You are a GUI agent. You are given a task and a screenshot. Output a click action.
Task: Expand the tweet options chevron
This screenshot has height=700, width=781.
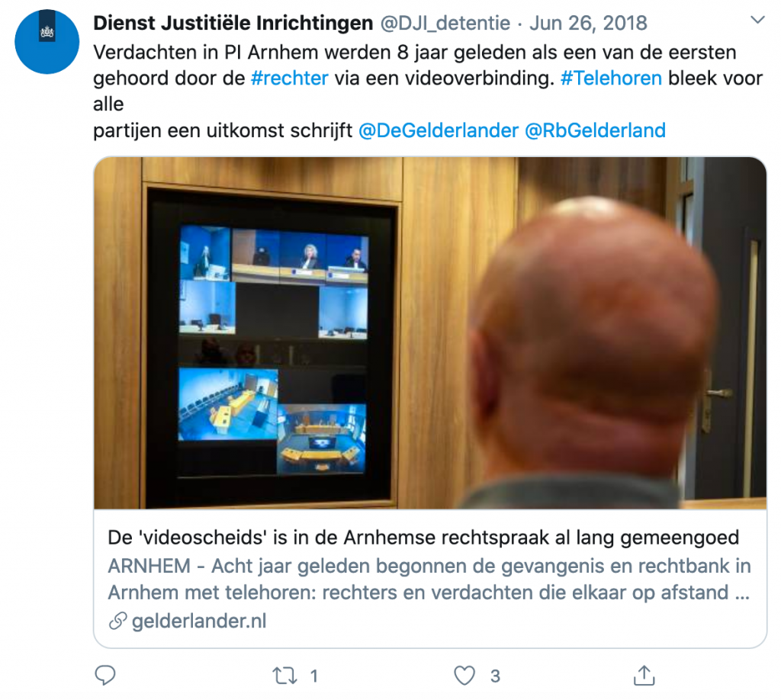757,20
